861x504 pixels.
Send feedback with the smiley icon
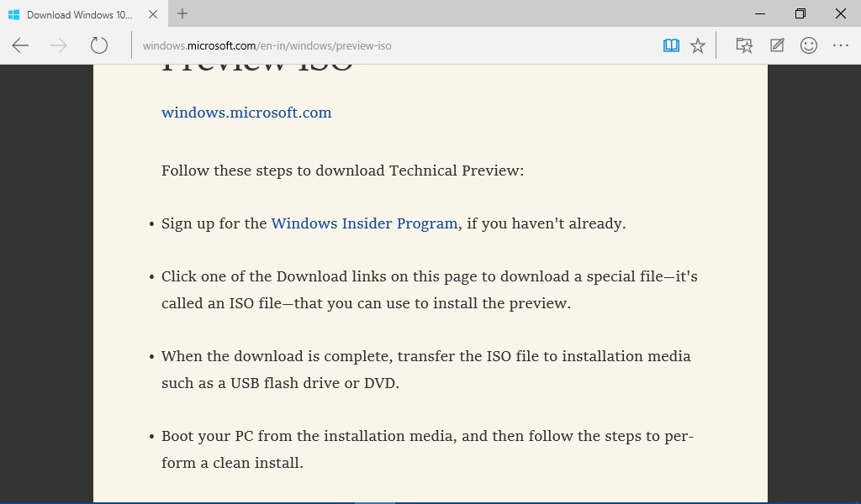[x=809, y=45]
